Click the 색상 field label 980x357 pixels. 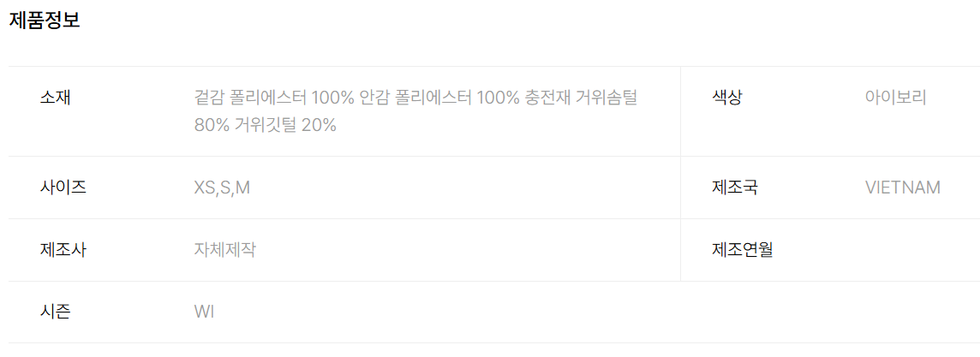726,98
